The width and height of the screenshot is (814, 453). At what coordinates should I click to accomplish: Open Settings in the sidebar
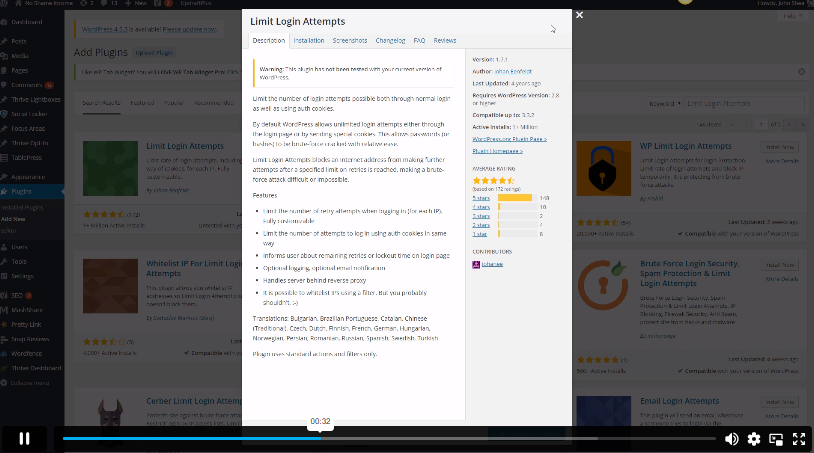[x=22, y=277]
